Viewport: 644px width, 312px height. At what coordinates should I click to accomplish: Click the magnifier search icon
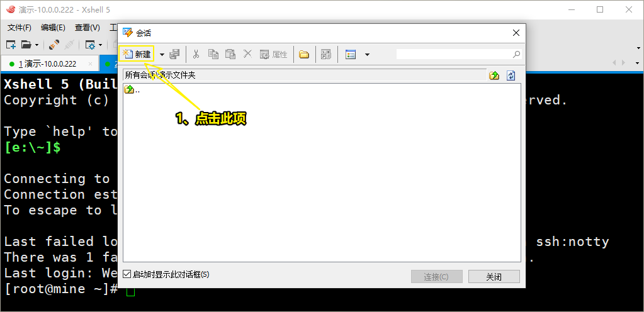517,54
